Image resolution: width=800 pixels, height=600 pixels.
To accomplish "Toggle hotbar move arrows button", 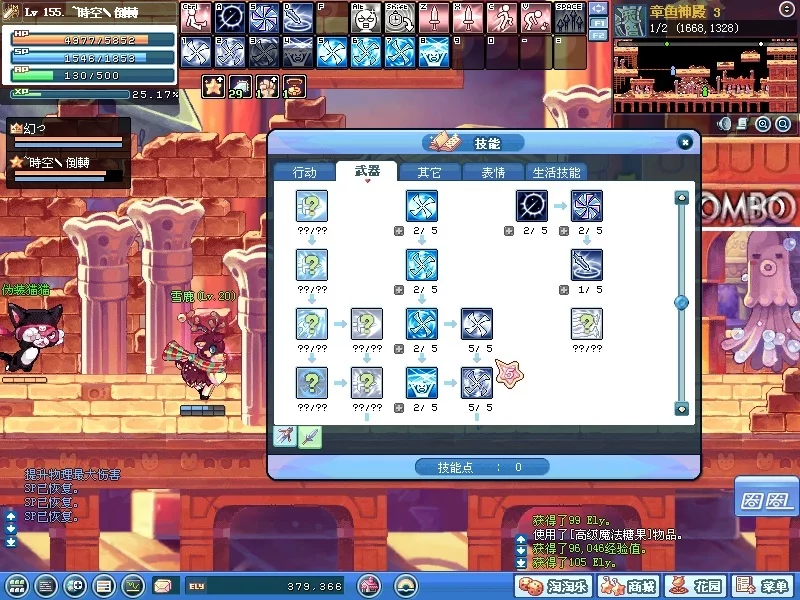I will [598, 9].
